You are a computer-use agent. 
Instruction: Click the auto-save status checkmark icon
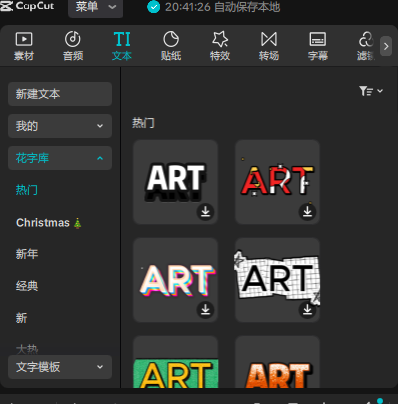coord(154,7)
